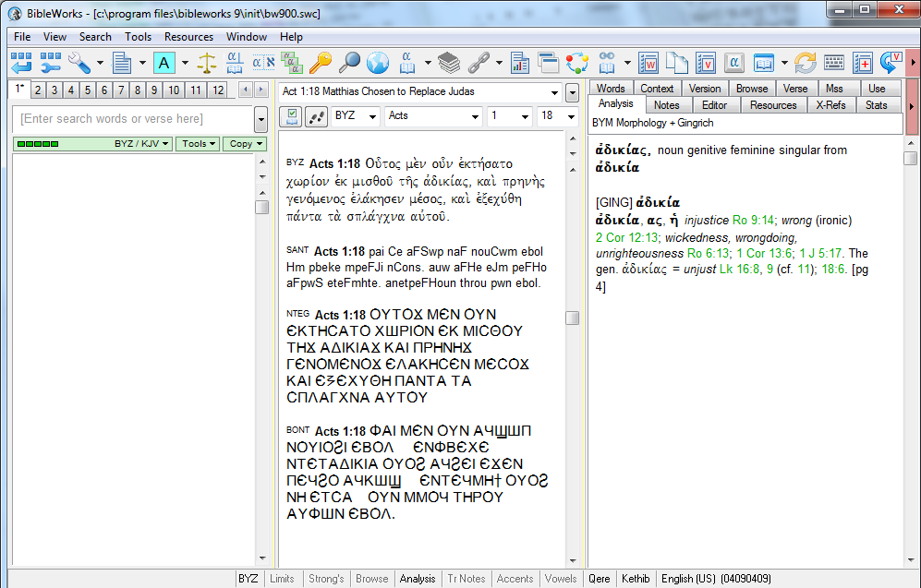Toggle Limits in the status bar
This screenshot has width=921, height=588.
pyautogui.click(x=282, y=579)
